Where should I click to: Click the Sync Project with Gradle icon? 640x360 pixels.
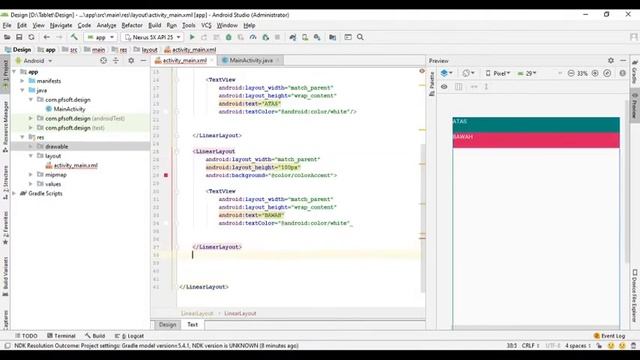[293, 37]
